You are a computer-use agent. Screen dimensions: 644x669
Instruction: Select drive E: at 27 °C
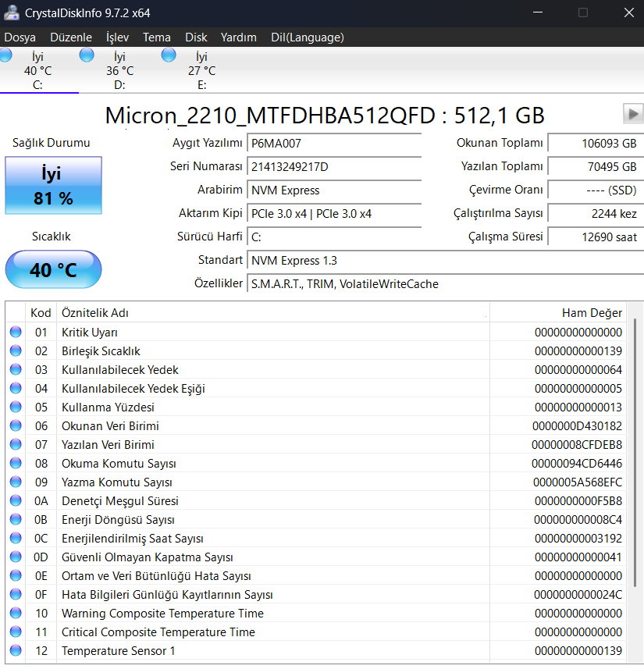pyautogui.click(x=201, y=70)
